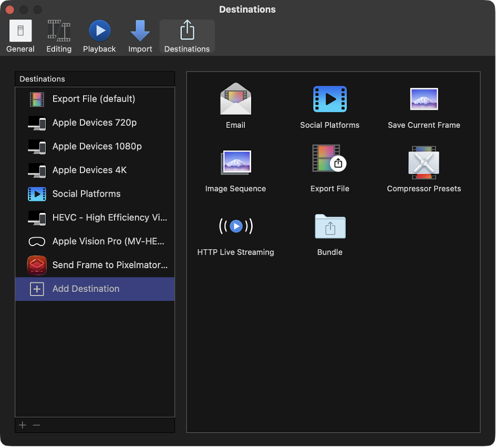Select the Save Current Frame icon

(424, 99)
